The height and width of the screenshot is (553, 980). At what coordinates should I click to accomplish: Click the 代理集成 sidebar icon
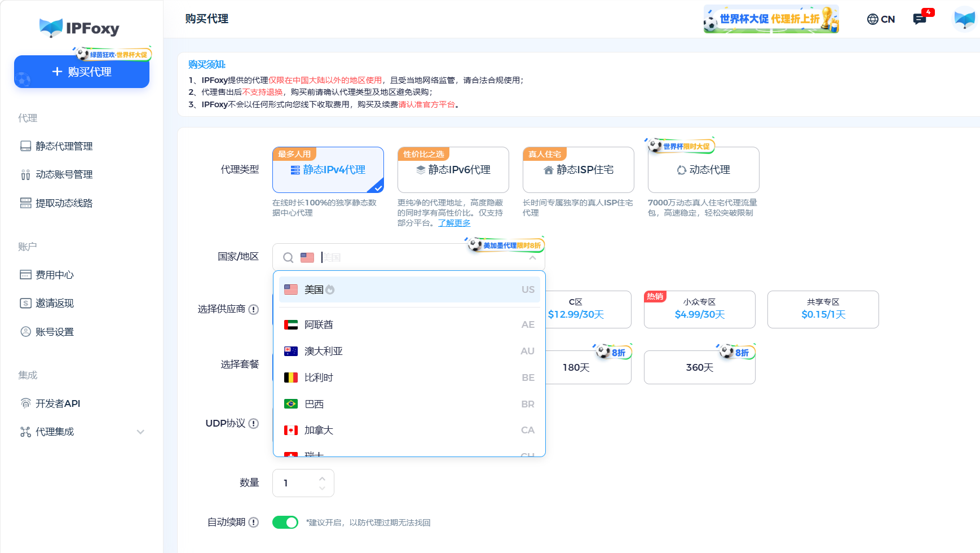coord(25,432)
